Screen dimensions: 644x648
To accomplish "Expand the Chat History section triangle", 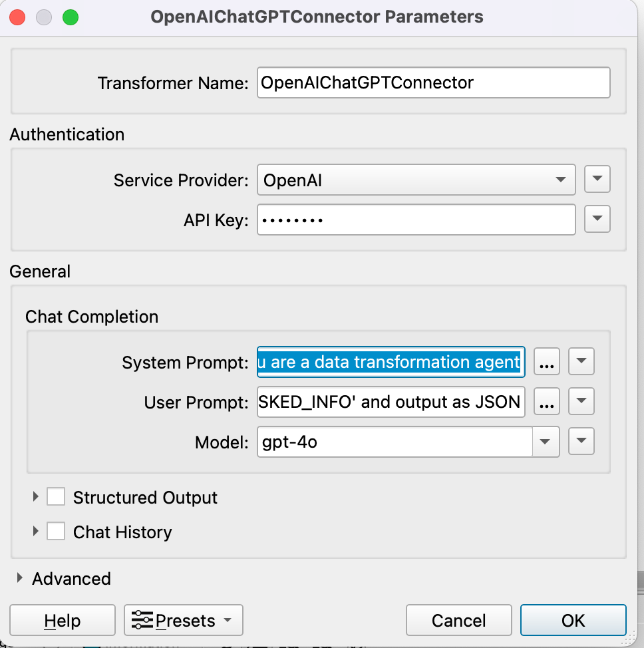I will coord(36,532).
